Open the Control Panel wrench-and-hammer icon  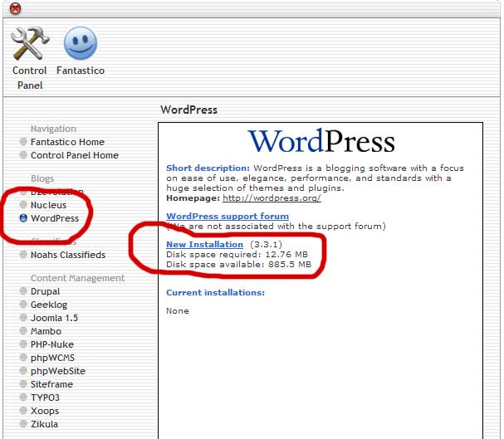(x=30, y=43)
